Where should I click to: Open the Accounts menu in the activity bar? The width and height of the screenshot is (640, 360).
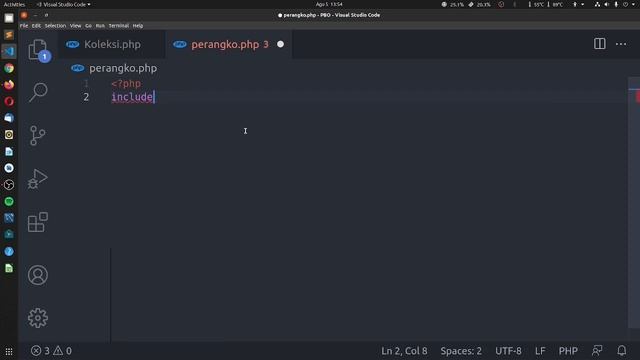38,275
